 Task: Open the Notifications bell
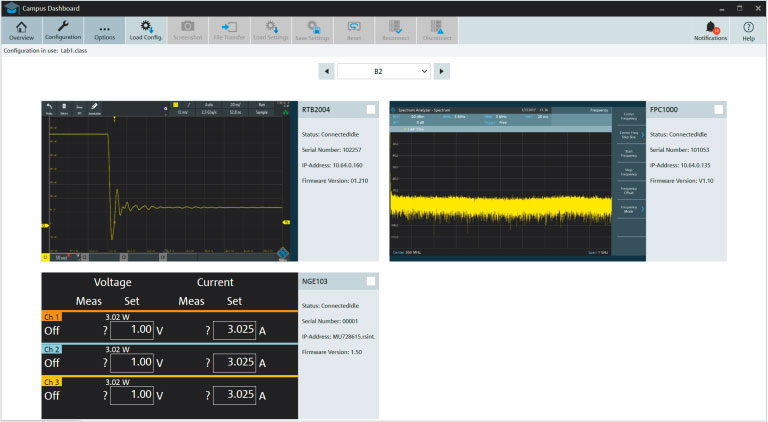(x=710, y=30)
